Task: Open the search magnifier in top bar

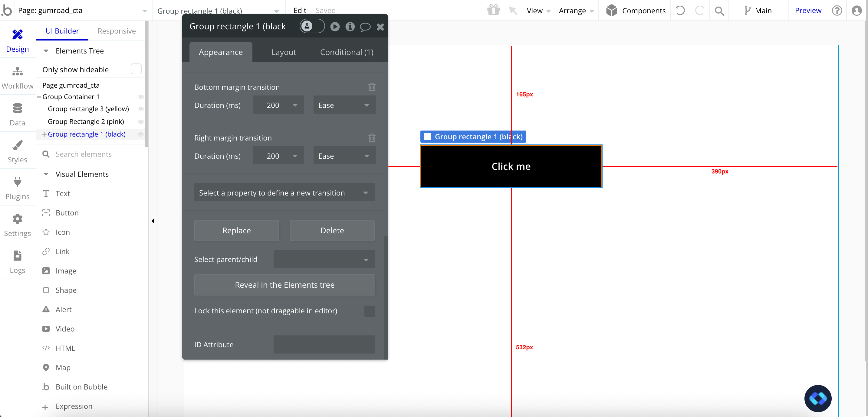Action: point(719,11)
